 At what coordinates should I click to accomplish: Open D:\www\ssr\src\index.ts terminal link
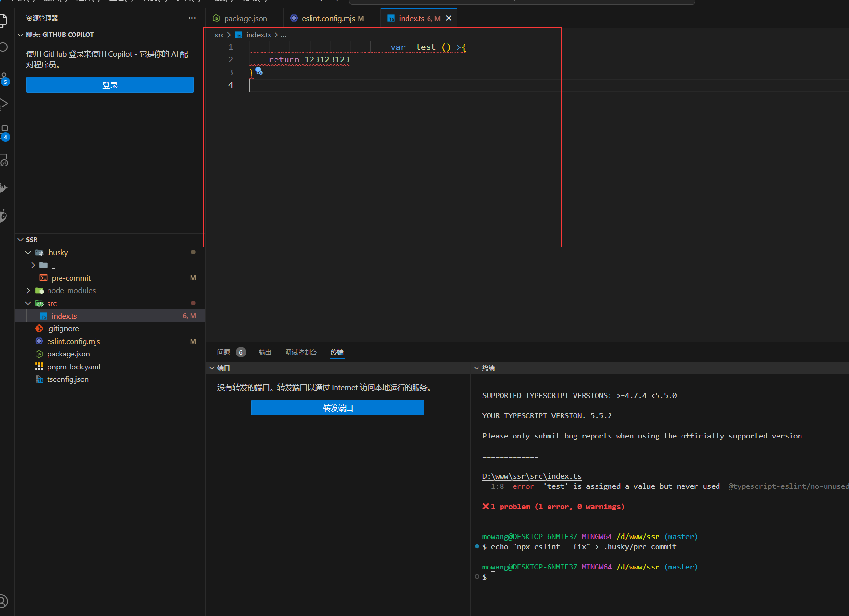(x=532, y=476)
